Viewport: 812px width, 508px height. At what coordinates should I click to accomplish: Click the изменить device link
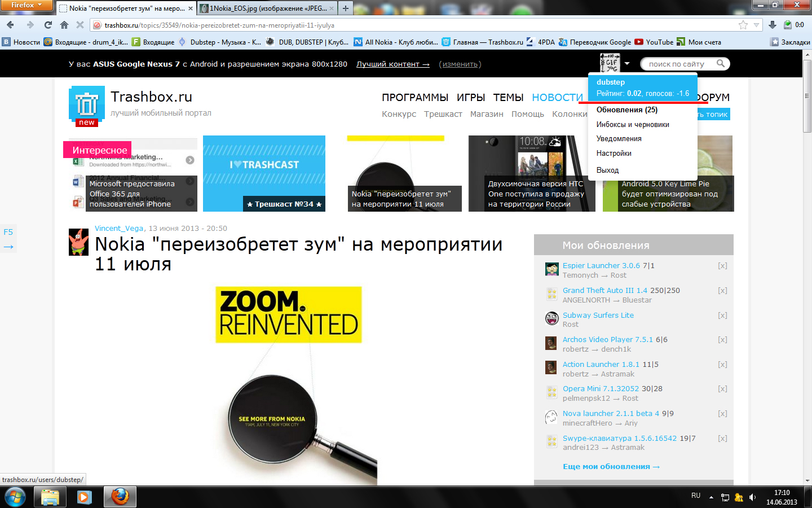click(460, 64)
